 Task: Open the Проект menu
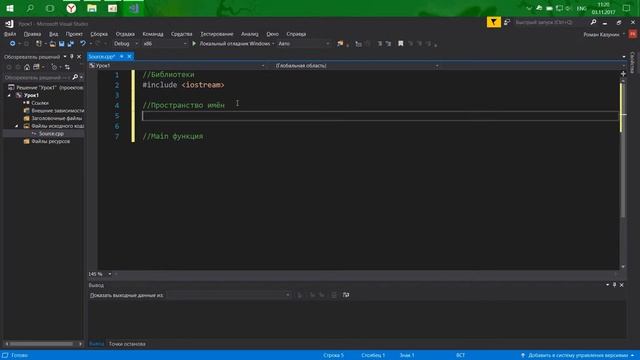point(74,34)
